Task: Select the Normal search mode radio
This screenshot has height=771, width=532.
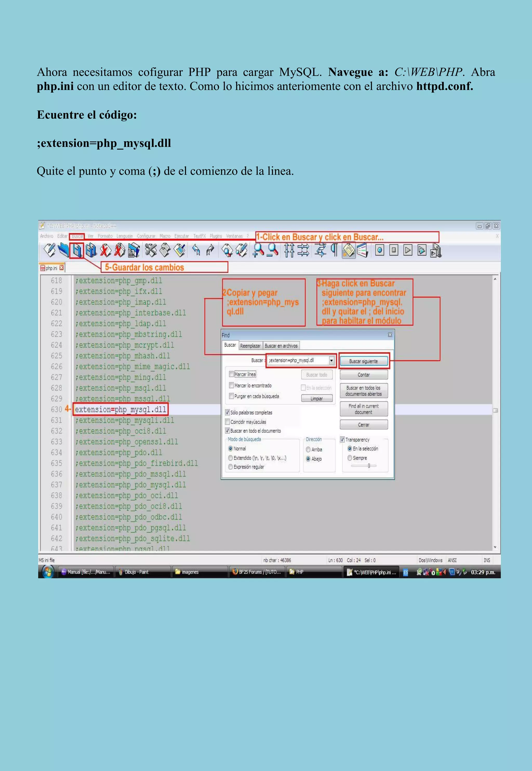Action: [x=230, y=448]
